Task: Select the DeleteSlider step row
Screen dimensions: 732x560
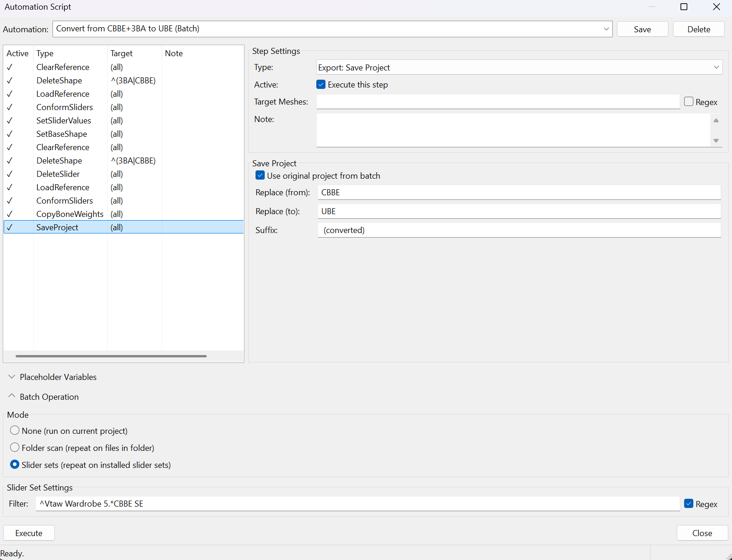Action: click(x=123, y=174)
